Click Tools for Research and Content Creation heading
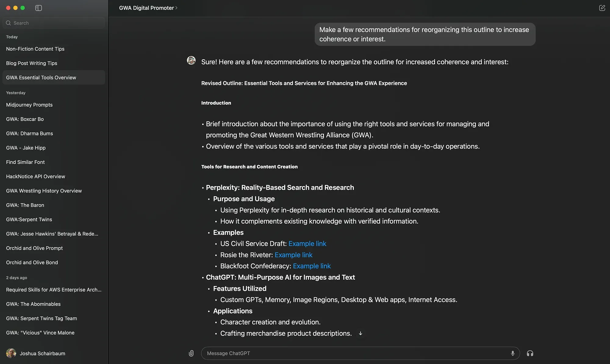 coord(249,167)
